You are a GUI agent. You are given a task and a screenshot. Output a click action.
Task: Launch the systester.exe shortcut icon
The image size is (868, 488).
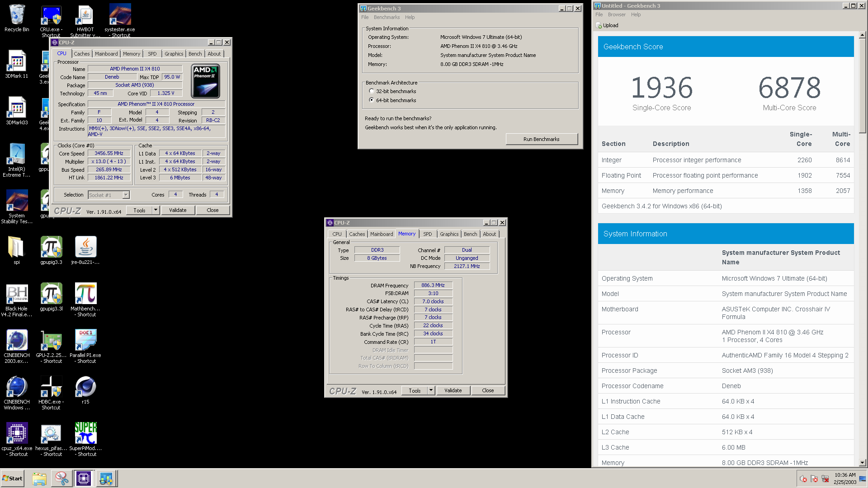(x=120, y=20)
